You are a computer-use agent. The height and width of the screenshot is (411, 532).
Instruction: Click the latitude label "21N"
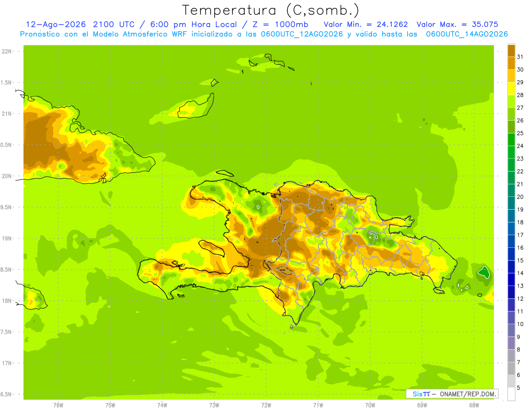[x=7, y=114]
